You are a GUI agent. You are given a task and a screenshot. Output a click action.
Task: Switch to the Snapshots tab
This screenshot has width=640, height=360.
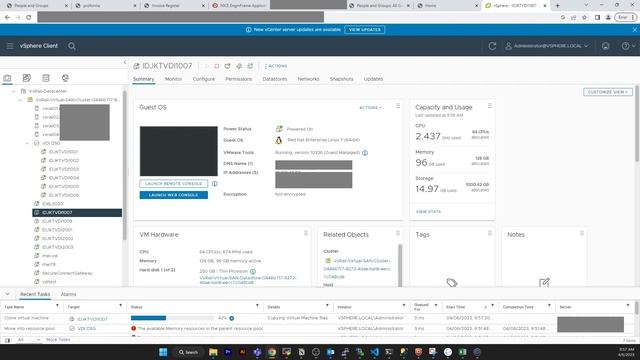(342, 79)
